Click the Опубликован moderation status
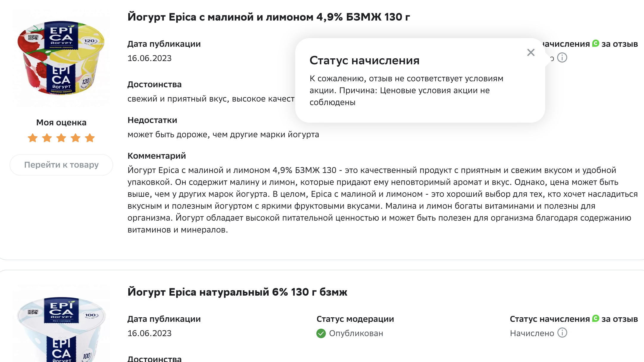This screenshot has height=362, width=644. pyautogui.click(x=356, y=333)
